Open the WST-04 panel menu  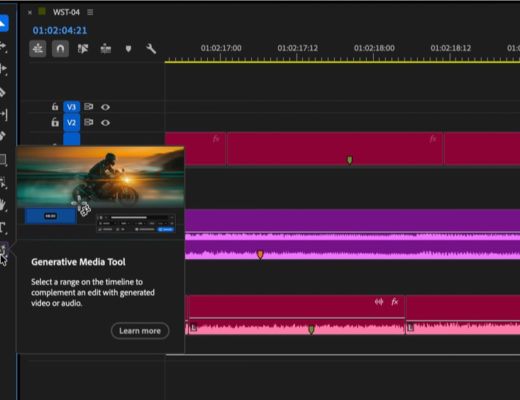click(x=90, y=12)
